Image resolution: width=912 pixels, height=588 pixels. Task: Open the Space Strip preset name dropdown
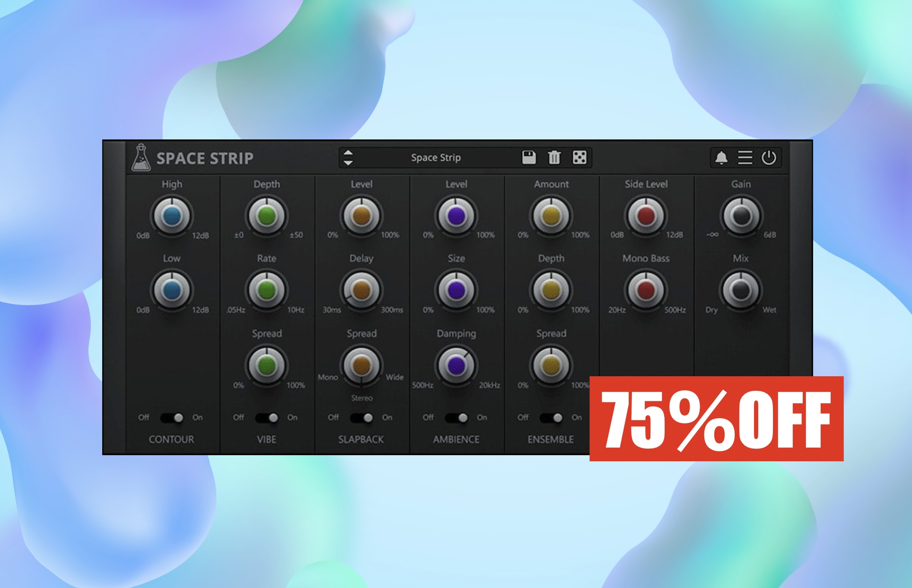pos(436,157)
